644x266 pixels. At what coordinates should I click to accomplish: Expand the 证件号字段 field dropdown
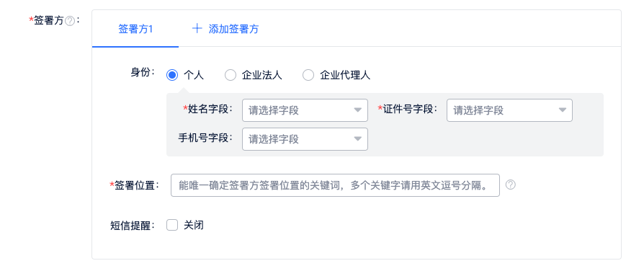[x=509, y=110]
